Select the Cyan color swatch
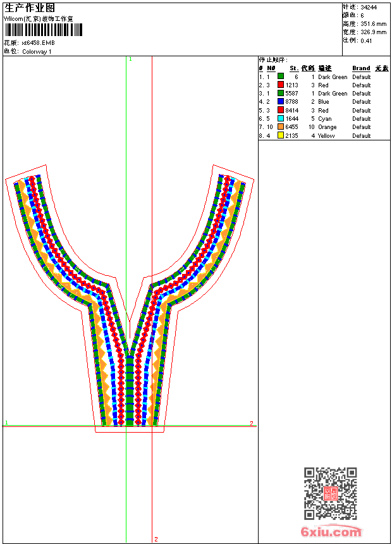The height and width of the screenshot is (544, 392). click(281, 118)
